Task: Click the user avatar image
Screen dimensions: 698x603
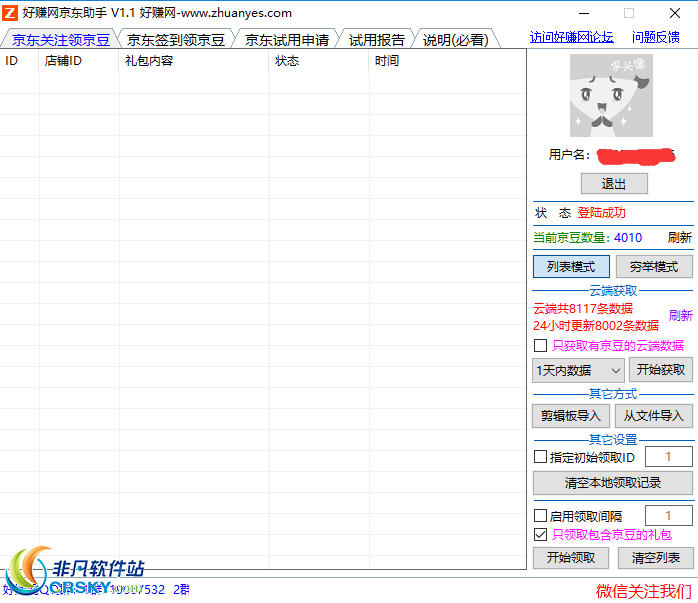Action: (611, 95)
